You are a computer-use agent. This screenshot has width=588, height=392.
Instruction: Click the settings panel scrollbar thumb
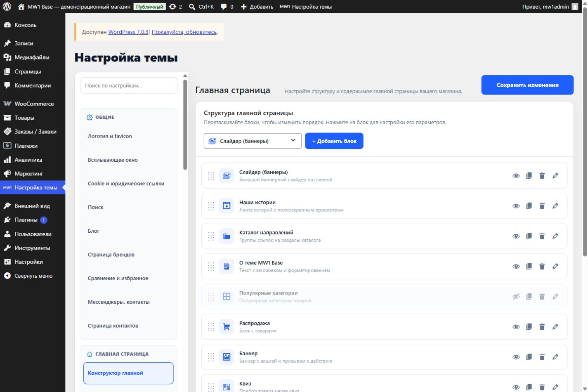(x=185, y=124)
